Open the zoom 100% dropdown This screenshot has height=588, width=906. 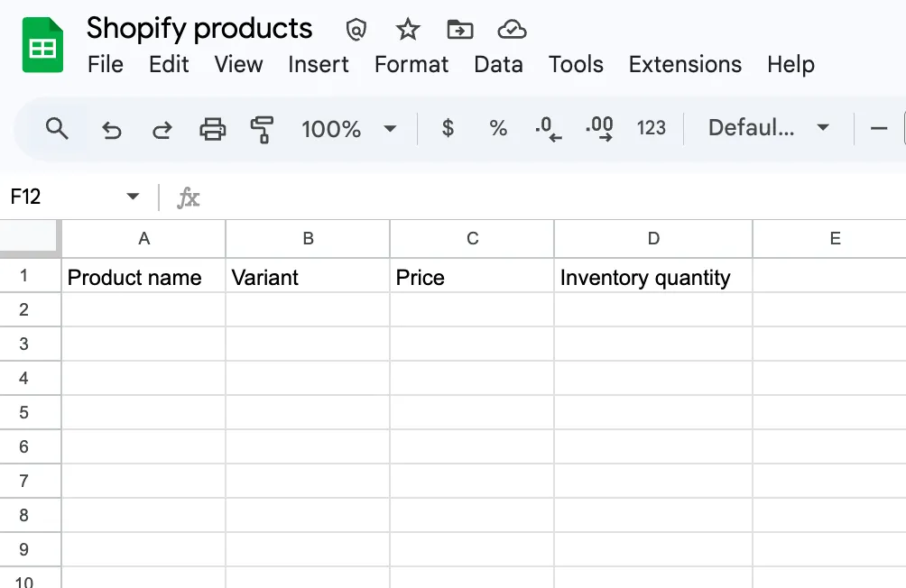[348, 129]
